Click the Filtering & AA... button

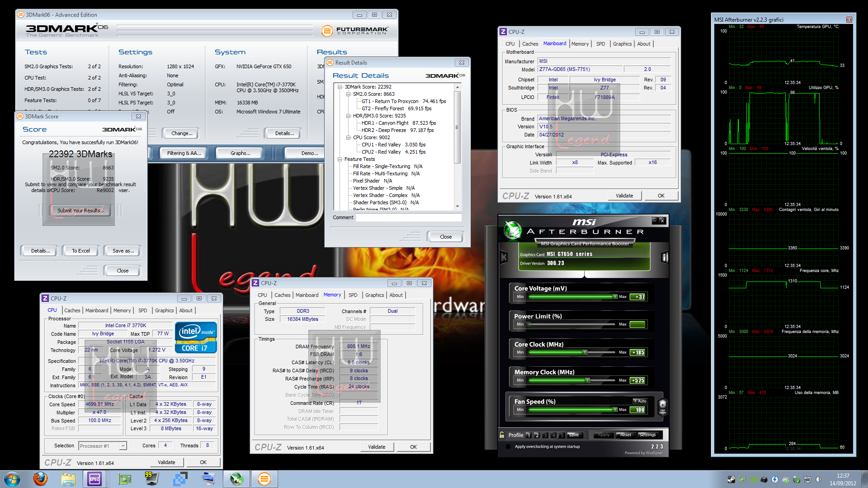pyautogui.click(x=184, y=153)
